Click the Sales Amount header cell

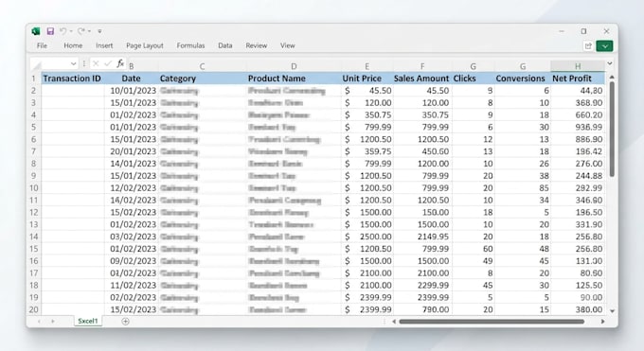pyautogui.click(x=422, y=79)
